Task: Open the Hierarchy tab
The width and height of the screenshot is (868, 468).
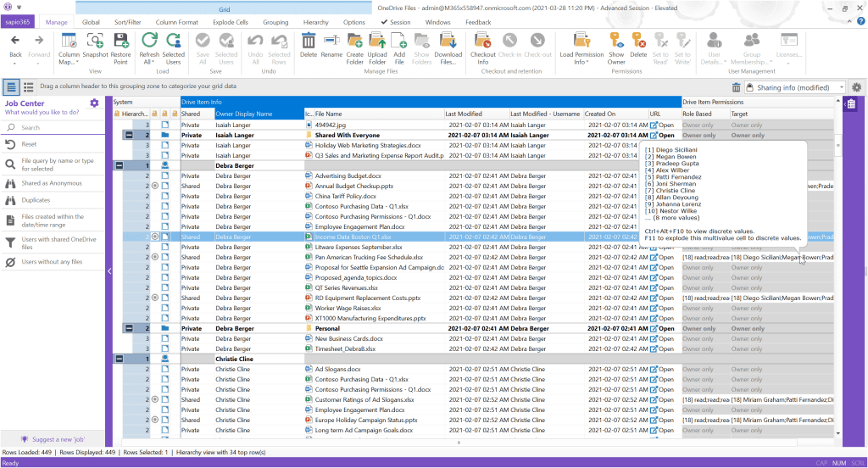Action: pos(315,22)
